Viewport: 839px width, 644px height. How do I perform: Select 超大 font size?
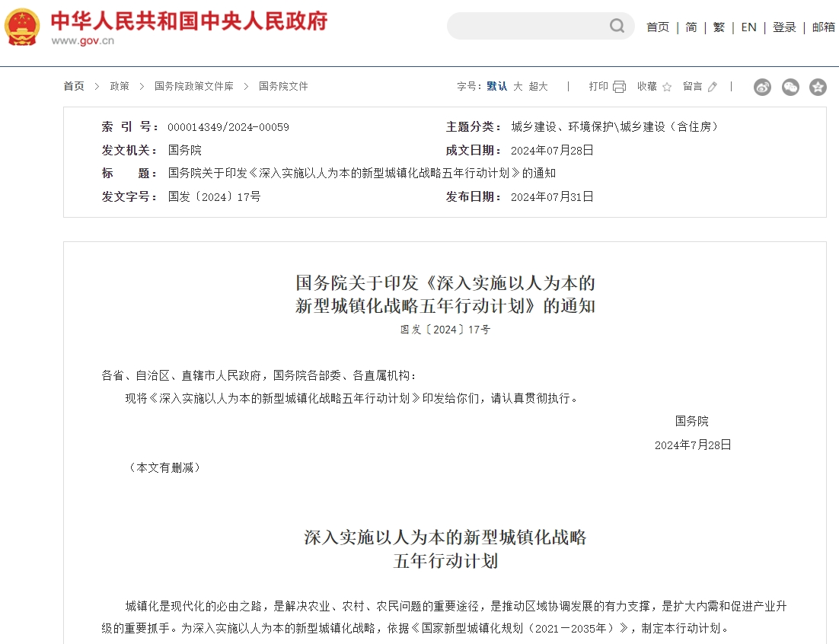[538, 86]
